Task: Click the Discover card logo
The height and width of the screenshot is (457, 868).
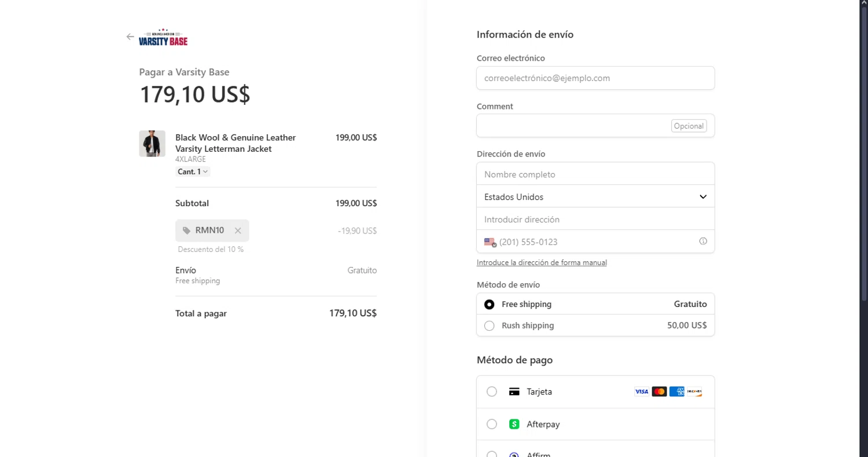Action: (694, 392)
